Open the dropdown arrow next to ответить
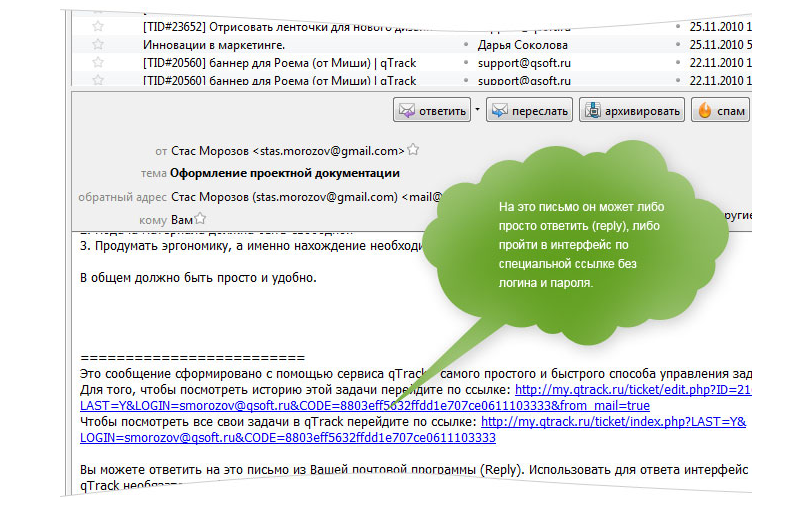807x509 pixels. tap(478, 110)
